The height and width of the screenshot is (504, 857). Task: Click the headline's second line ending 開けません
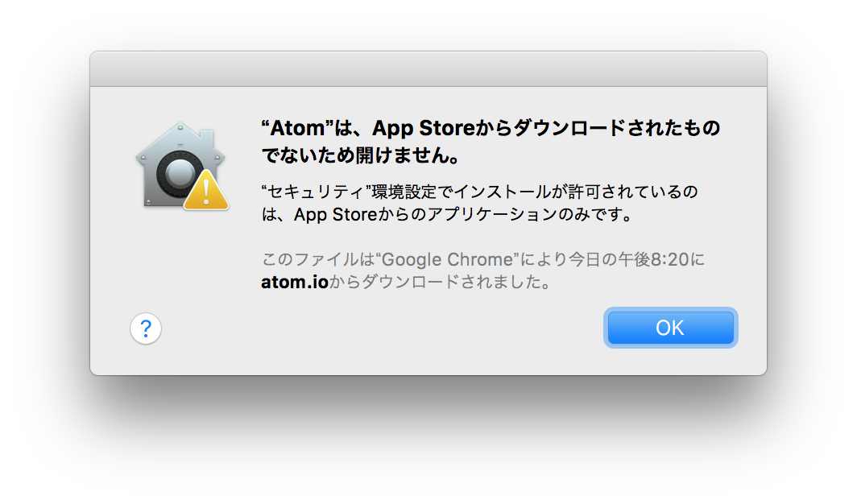(x=360, y=155)
